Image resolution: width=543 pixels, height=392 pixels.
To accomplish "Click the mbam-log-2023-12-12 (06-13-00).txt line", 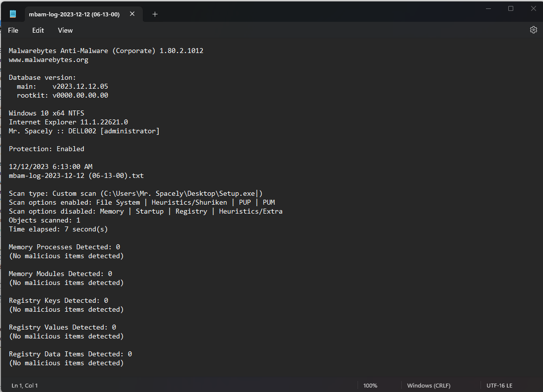I will pyautogui.click(x=76, y=176).
